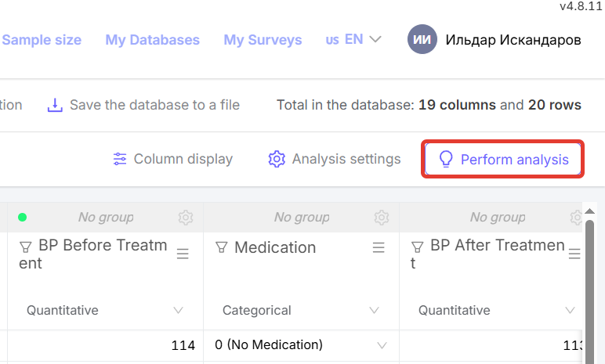This screenshot has height=364, width=605.
Task: Open the Column display options
Action: point(172,159)
